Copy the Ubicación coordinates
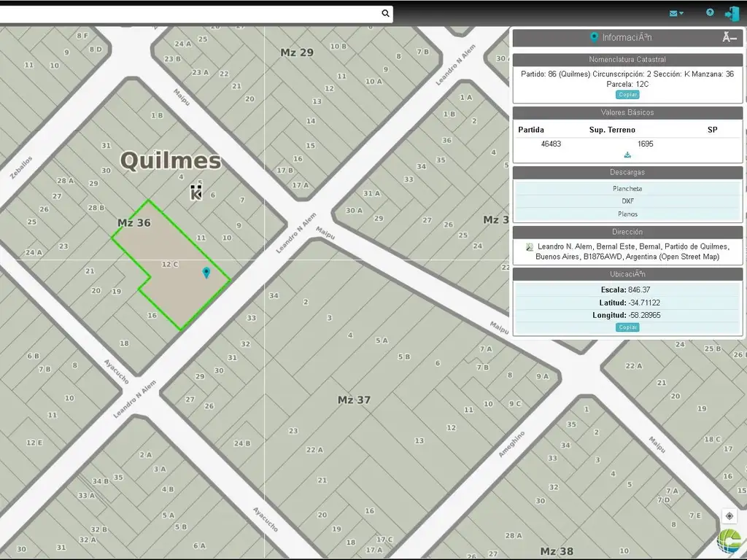This screenshot has width=747, height=560. point(627,327)
